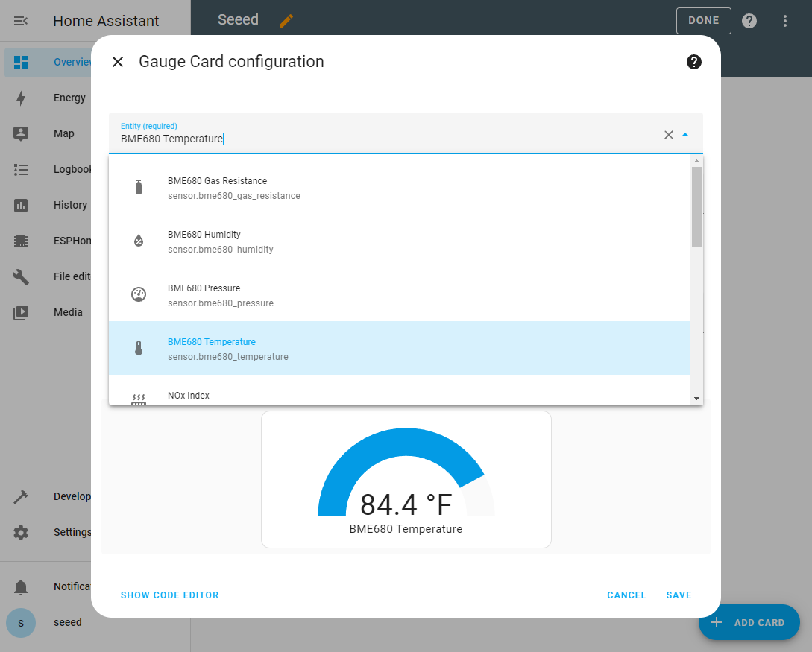
Task: Open Notifications bell icon
Action: pyautogui.click(x=21, y=587)
